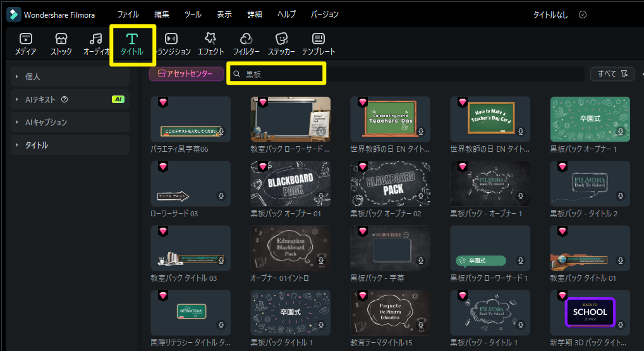644x351 pixels.
Task: Download 国際リテラシー タイトル preset
Action: (x=221, y=325)
